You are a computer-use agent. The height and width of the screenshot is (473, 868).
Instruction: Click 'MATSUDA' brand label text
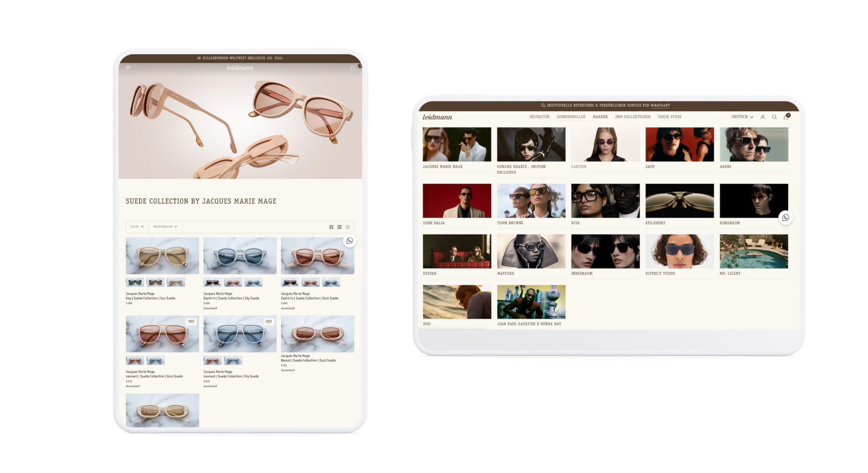click(506, 274)
